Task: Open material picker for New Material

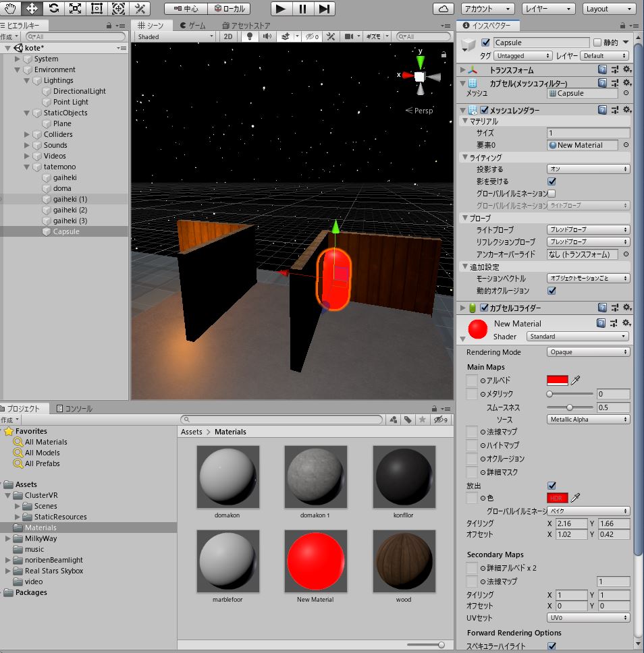Action: pos(626,145)
